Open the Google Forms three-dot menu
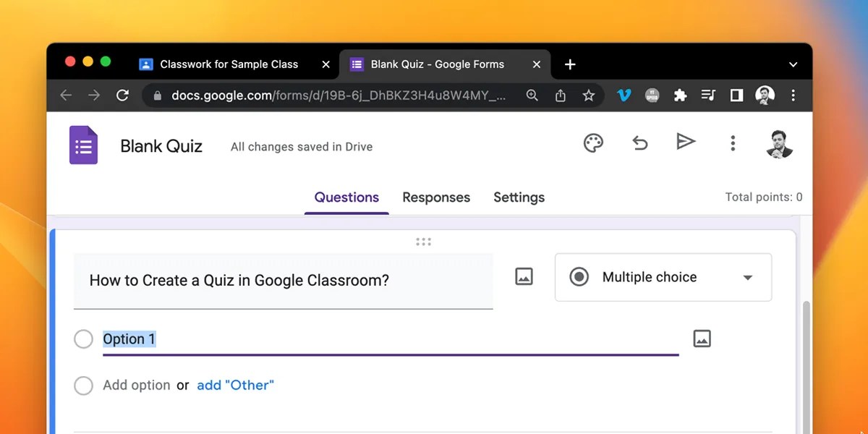The image size is (868, 434). [x=733, y=142]
